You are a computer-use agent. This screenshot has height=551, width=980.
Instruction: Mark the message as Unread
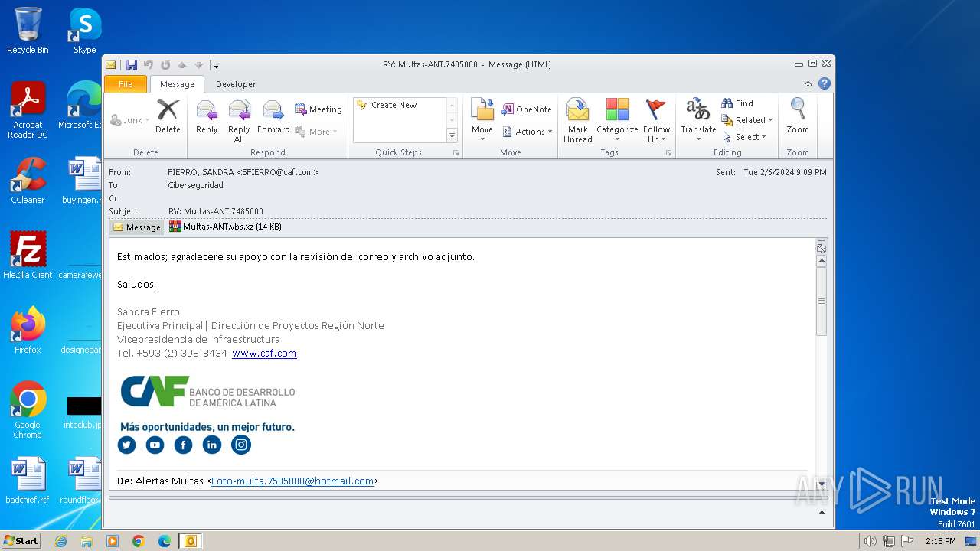[x=578, y=121]
